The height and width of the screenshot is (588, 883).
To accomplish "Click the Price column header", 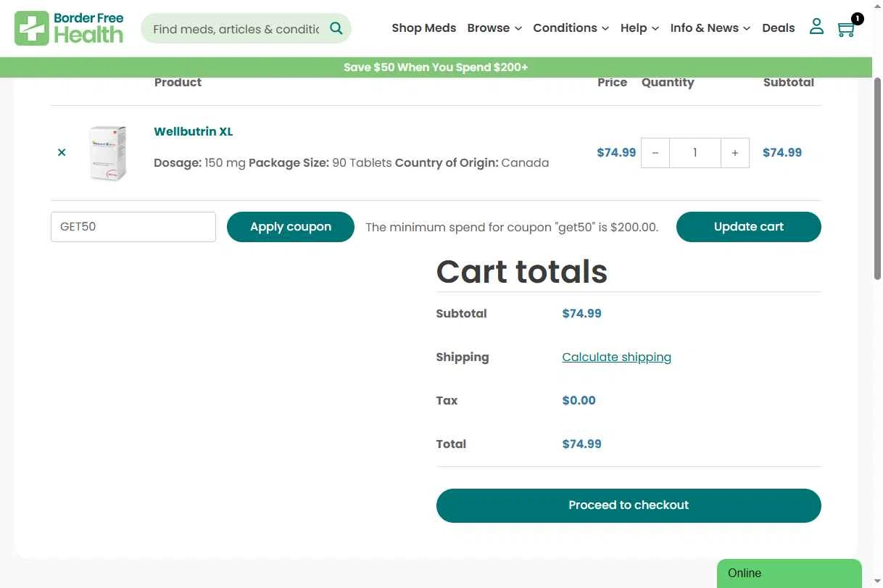I will (613, 82).
